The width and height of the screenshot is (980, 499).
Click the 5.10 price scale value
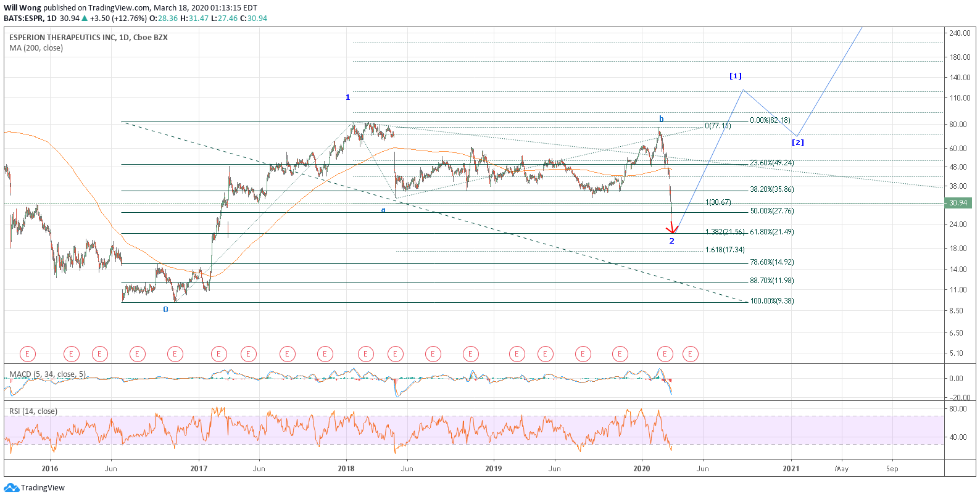point(956,353)
